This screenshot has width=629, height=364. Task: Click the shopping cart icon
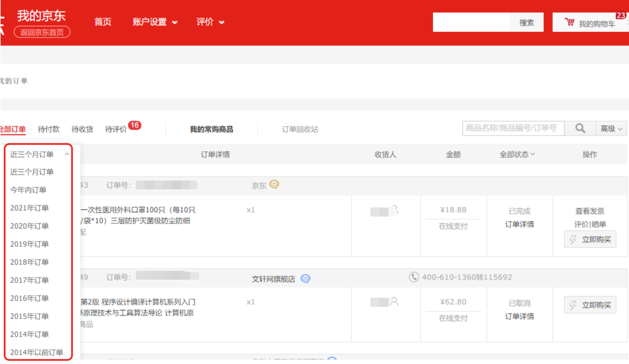[569, 22]
